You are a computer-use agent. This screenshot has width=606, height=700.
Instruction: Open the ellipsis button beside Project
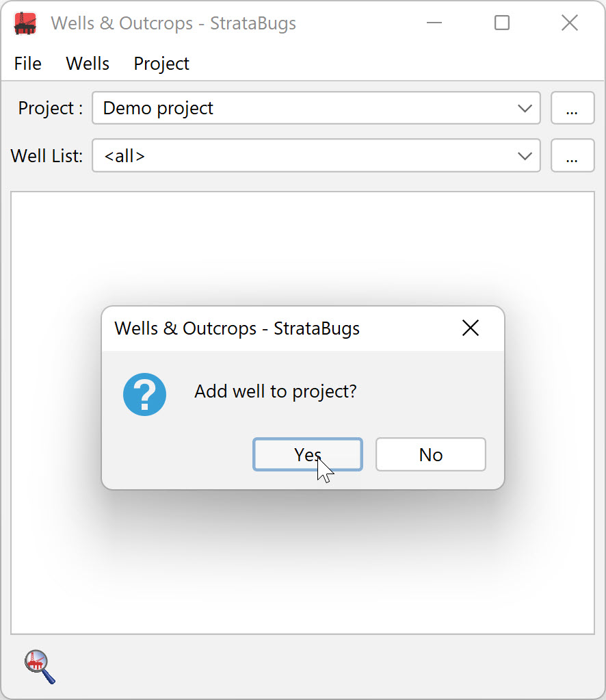point(572,108)
